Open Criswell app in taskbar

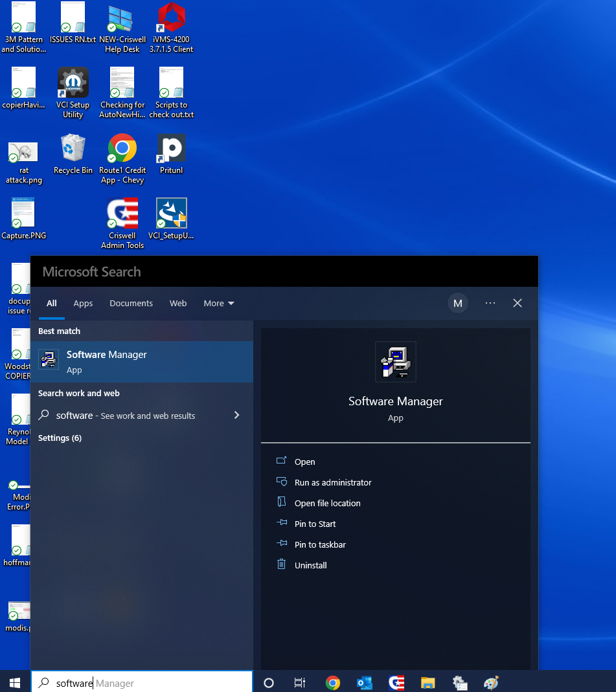point(396,683)
